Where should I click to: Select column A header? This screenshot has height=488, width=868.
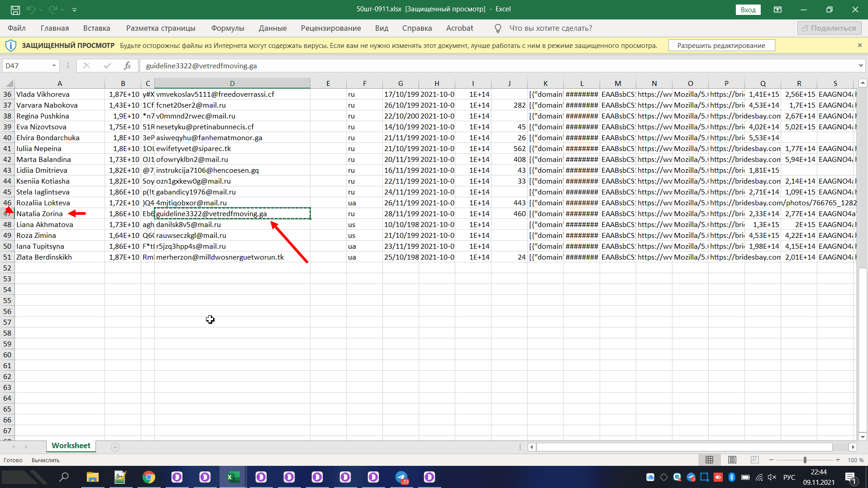pyautogui.click(x=60, y=83)
